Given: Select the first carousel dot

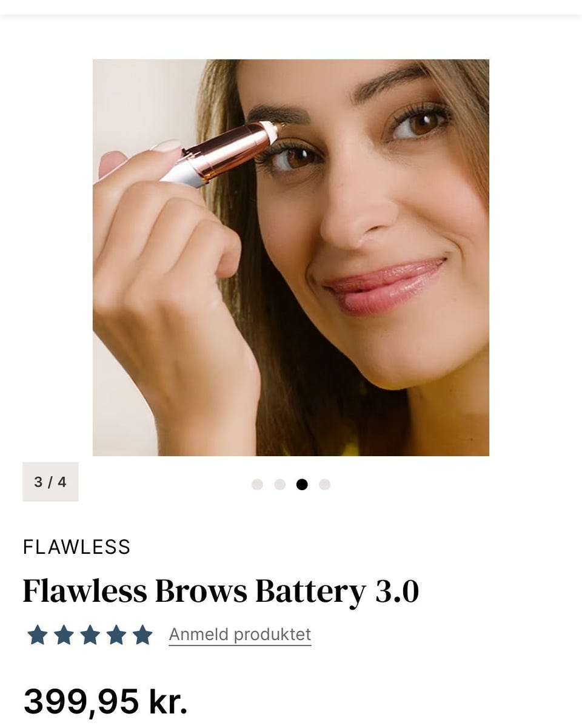Looking at the screenshot, I should coord(257,484).
